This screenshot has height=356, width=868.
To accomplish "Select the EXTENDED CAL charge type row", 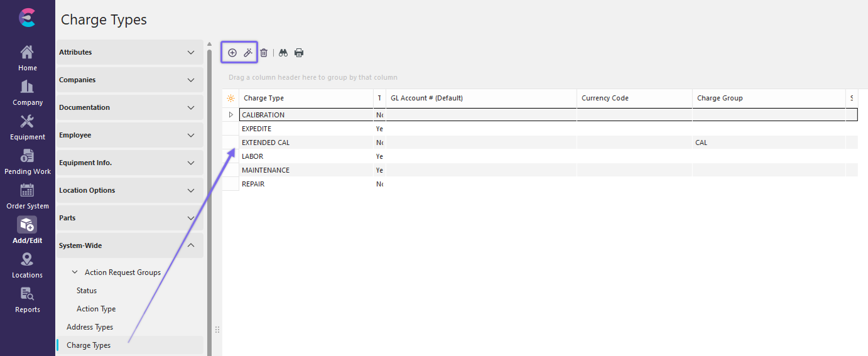I will (x=266, y=143).
